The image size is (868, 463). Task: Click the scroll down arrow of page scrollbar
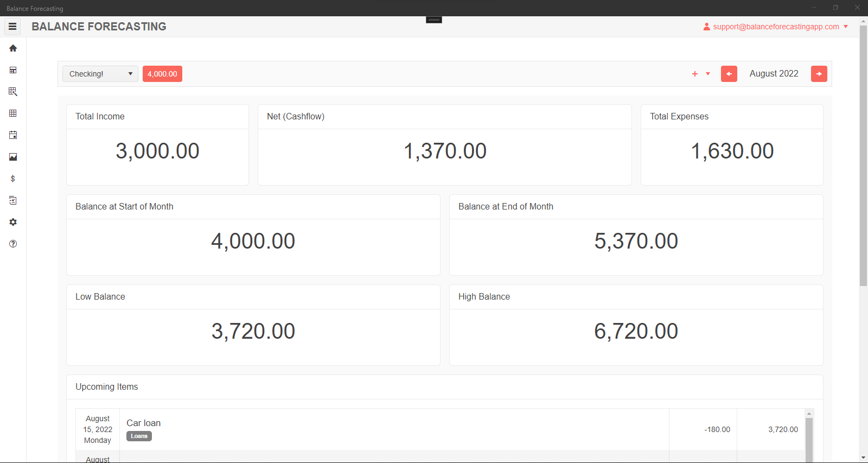pos(863,458)
